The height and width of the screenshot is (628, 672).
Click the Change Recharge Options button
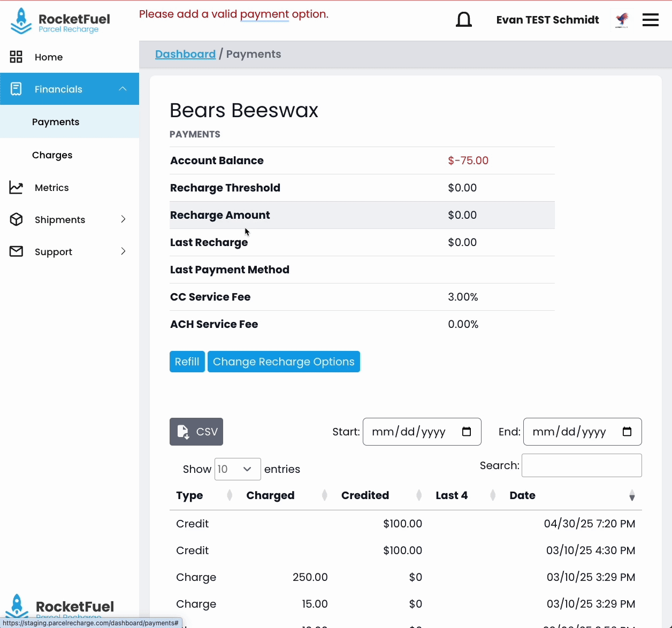(284, 362)
